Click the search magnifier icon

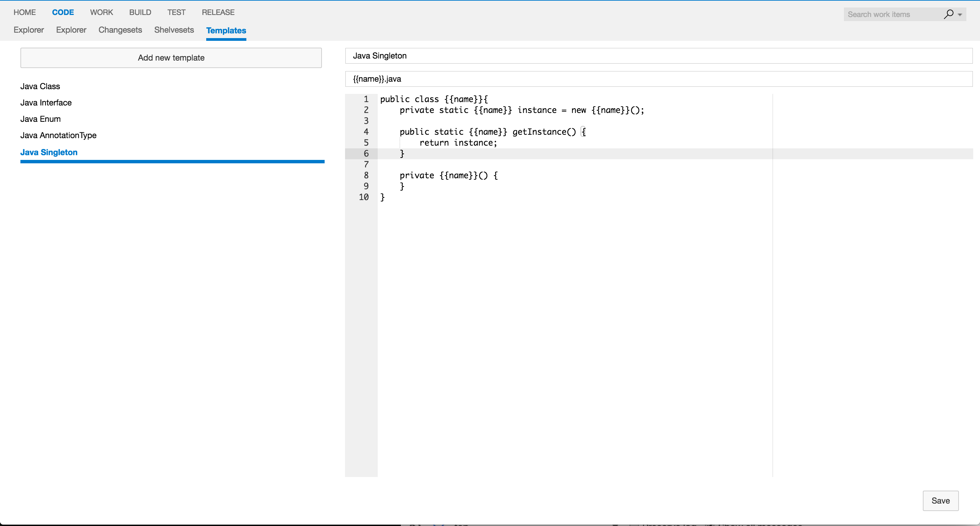point(948,14)
